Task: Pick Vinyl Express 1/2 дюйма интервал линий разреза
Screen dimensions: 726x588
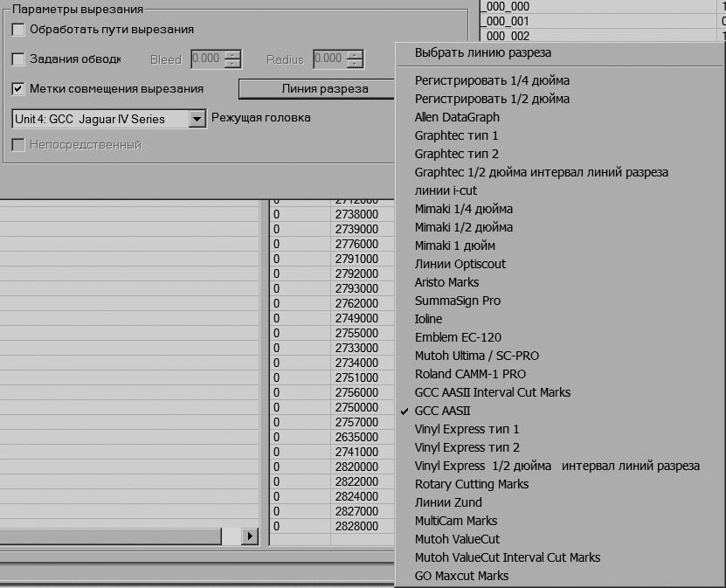Action: 557,466
